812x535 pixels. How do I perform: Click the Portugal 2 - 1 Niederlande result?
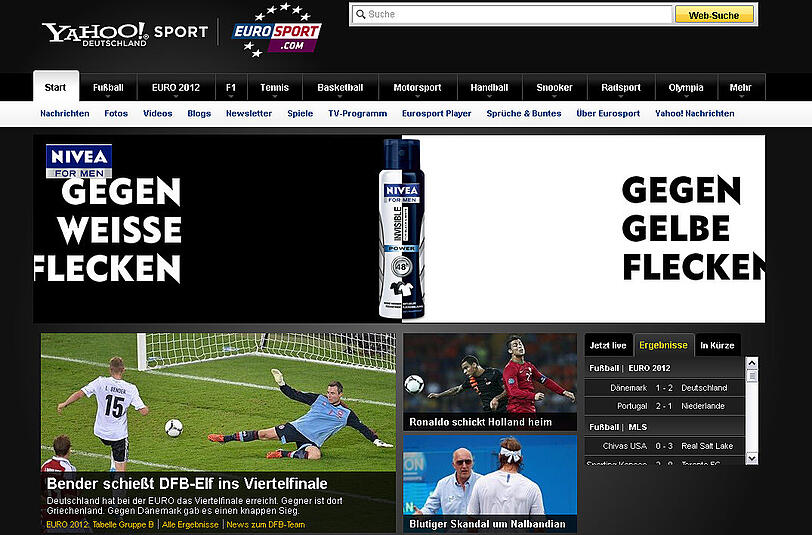(664, 406)
